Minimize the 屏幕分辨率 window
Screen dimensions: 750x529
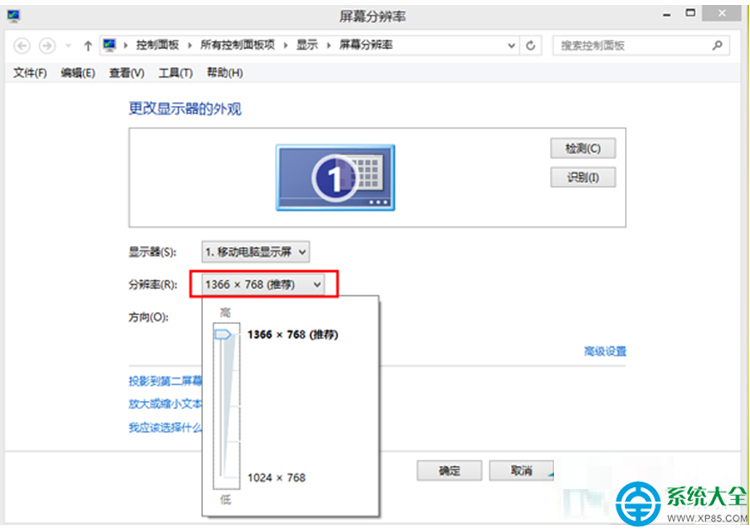tap(666, 15)
